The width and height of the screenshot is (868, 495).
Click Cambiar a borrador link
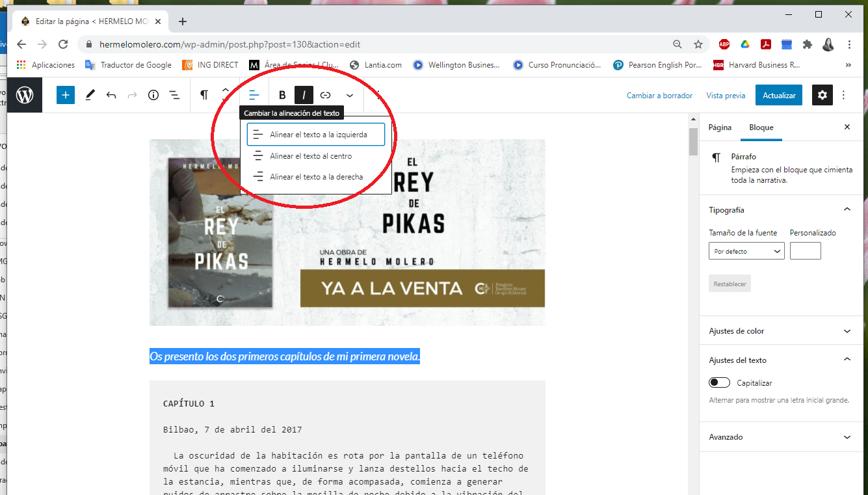click(x=659, y=96)
